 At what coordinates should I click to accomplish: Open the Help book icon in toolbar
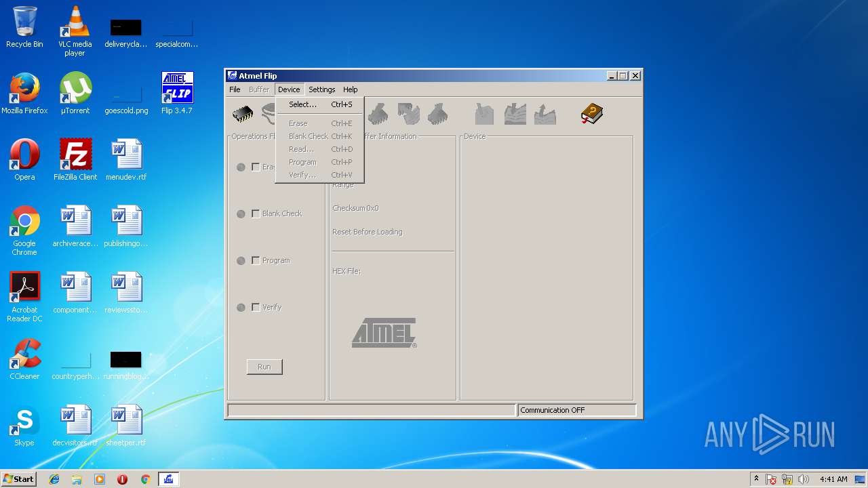click(x=591, y=114)
